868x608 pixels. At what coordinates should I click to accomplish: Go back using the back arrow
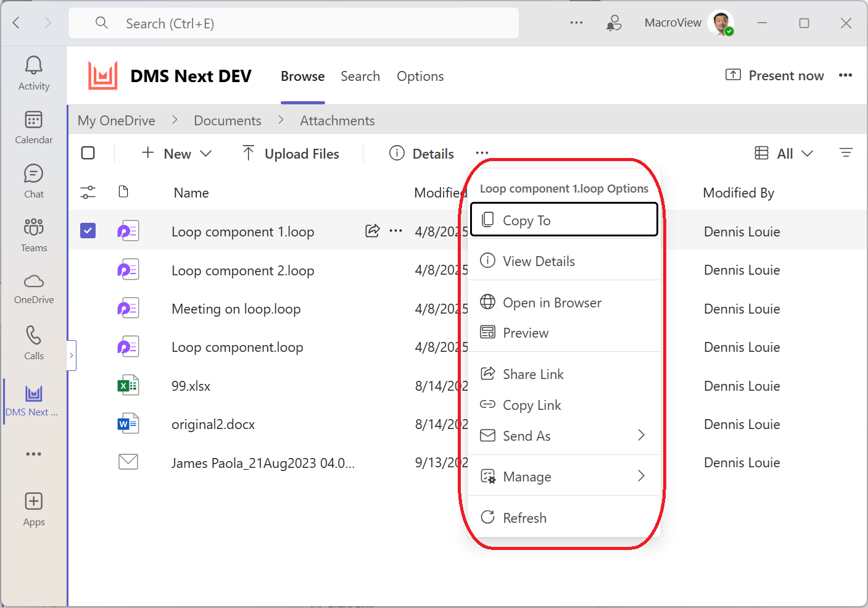[17, 23]
